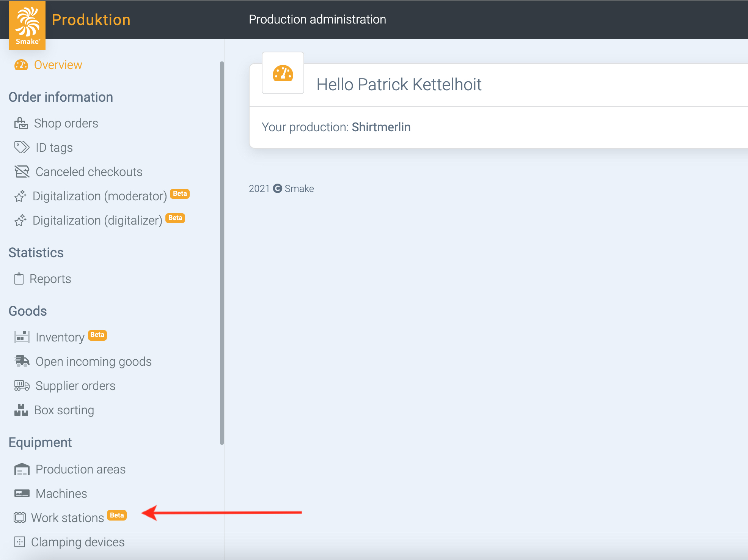Click the Digitalization (moderator) sparkle icon
Screen dimensions: 748x560
pos(20,196)
